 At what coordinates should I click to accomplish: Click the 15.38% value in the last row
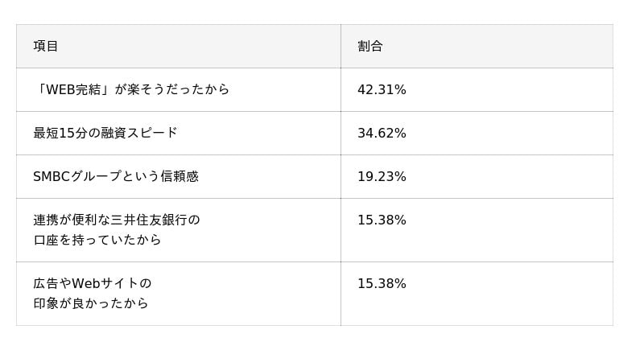[382, 284]
